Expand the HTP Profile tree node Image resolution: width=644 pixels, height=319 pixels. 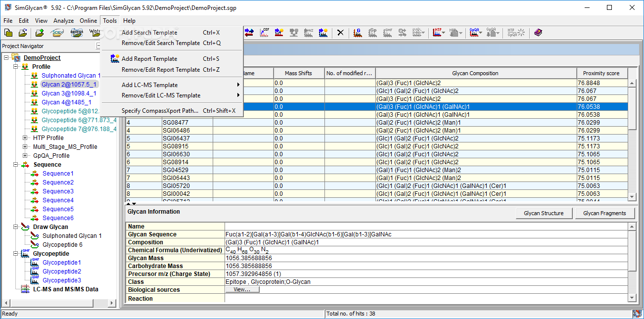click(x=25, y=138)
